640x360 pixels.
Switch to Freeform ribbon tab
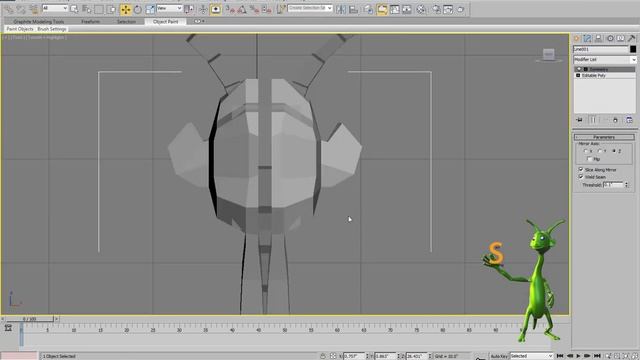[x=91, y=22]
